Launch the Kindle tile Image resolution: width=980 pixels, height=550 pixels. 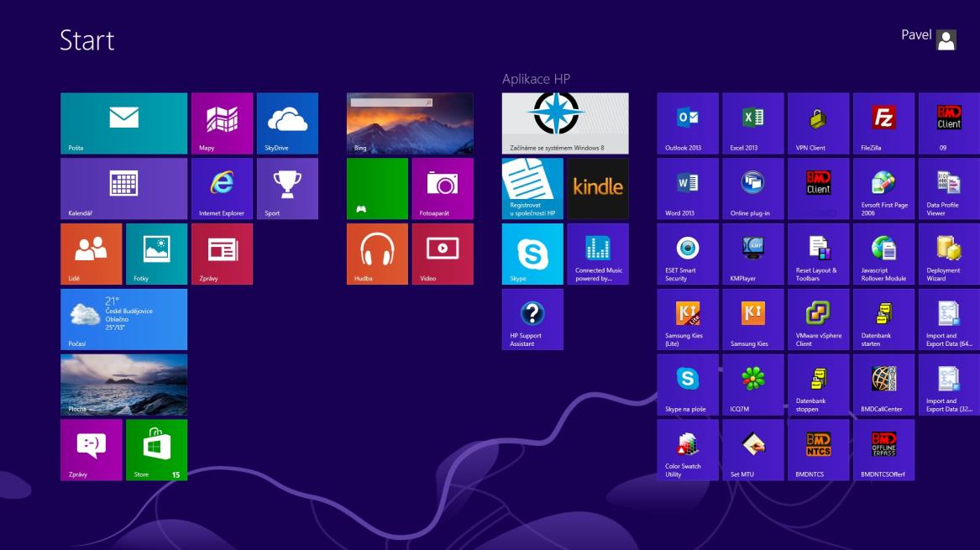[x=598, y=189]
